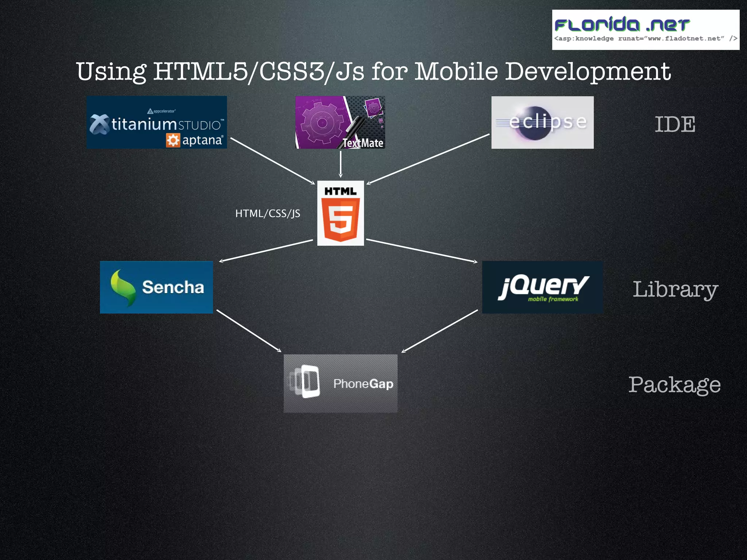Click the TextMate logo image
Viewport: 747px width, 560px height.
[340, 122]
